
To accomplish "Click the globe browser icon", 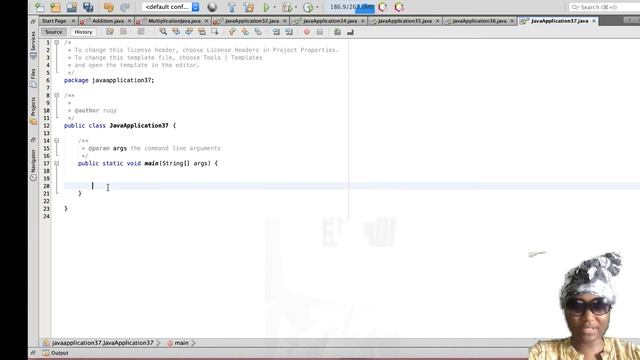I will 212,7.
